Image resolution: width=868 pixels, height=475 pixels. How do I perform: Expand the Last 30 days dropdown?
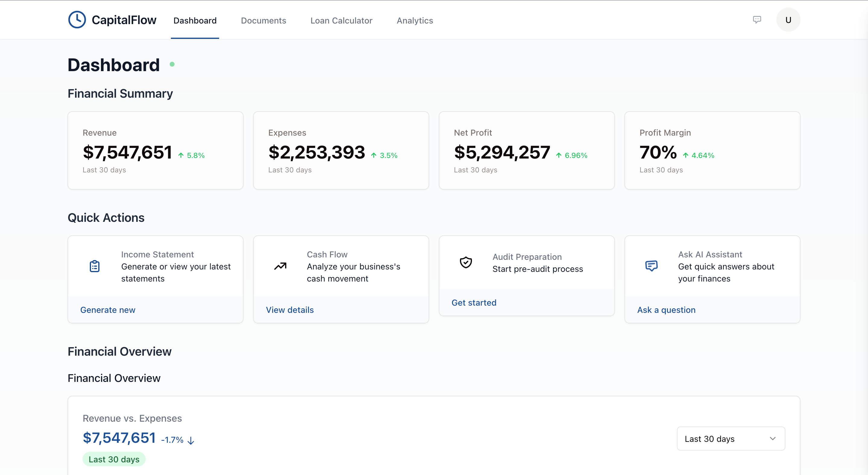(x=731, y=439)
